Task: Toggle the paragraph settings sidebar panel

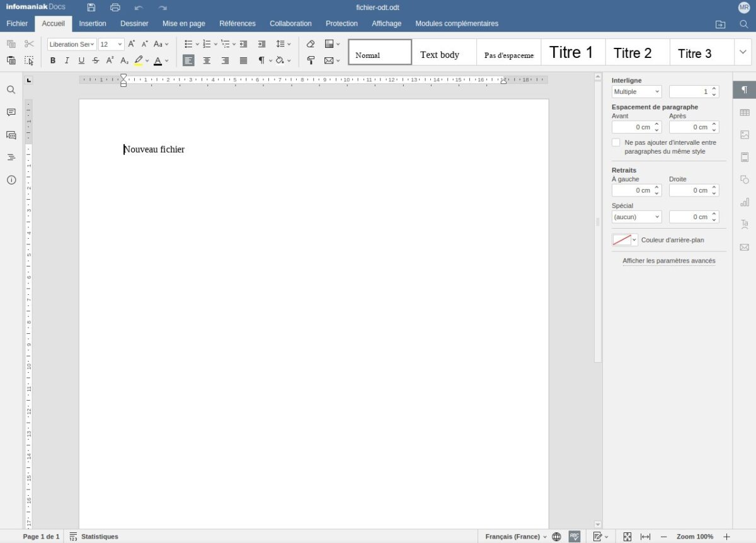Action: (745, 89)
